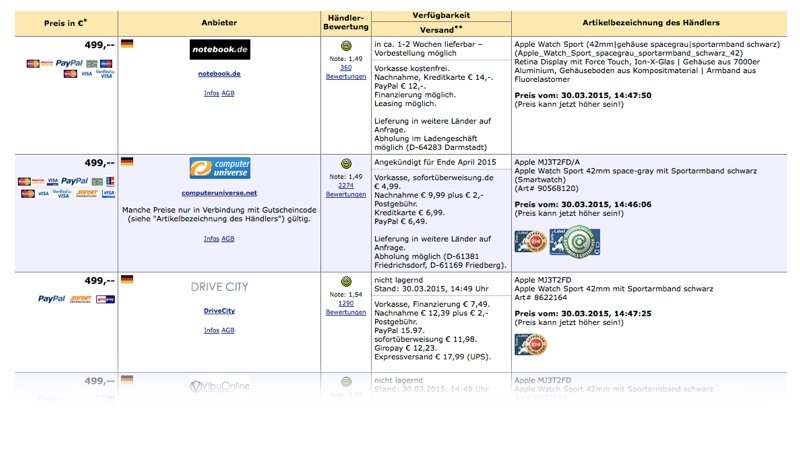Open AGB link under DriveCity
Screen dimensions: 800x457
[x=228, y=331]
